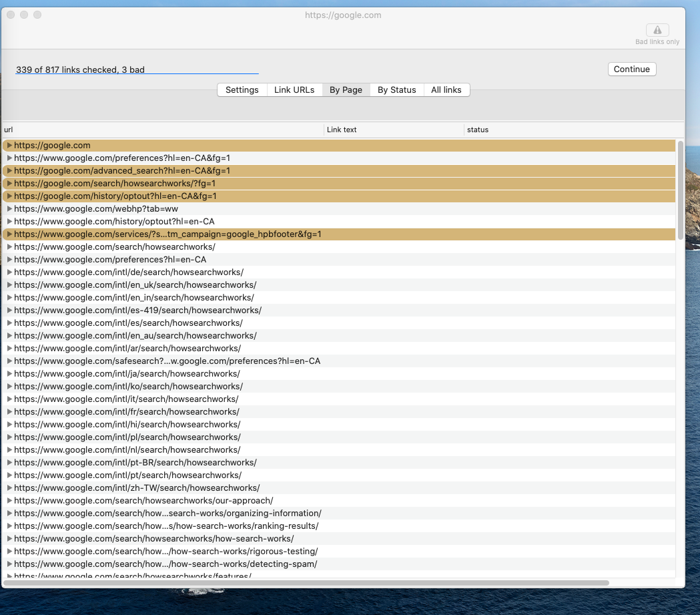This screenshot has height=615, width=700.
Task: Select the intl/es/search/howsearchworks URL
Action: pos(128,323)
